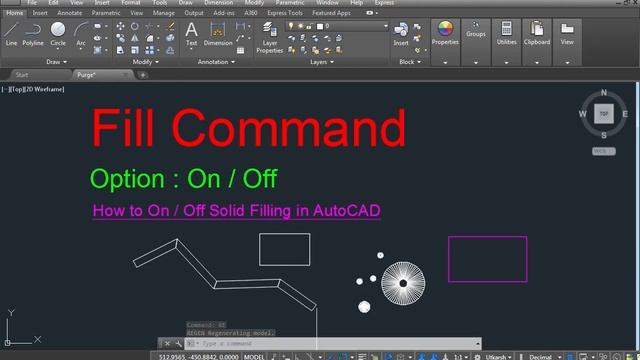Click the Copy tool icon

[120, 38]
